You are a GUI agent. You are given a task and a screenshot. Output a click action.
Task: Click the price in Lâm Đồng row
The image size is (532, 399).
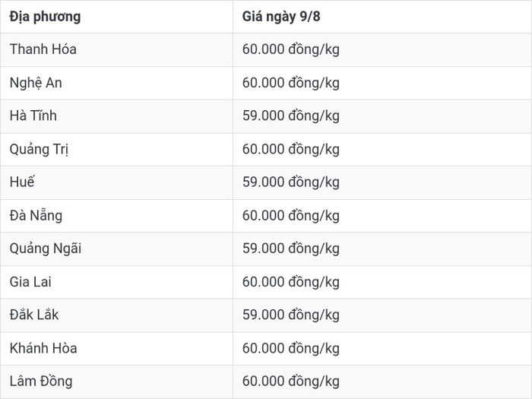click(x=291, y=382)
